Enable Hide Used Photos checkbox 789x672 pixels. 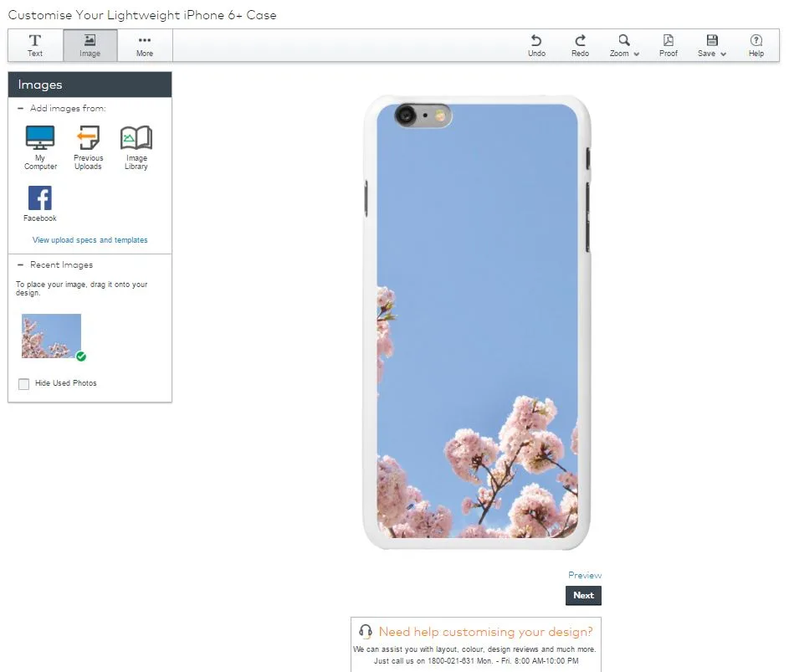[23, 384]
